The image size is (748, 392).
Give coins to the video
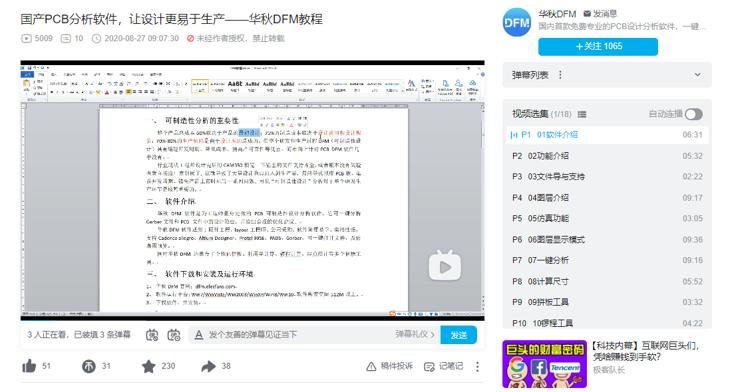click(89, 366)
